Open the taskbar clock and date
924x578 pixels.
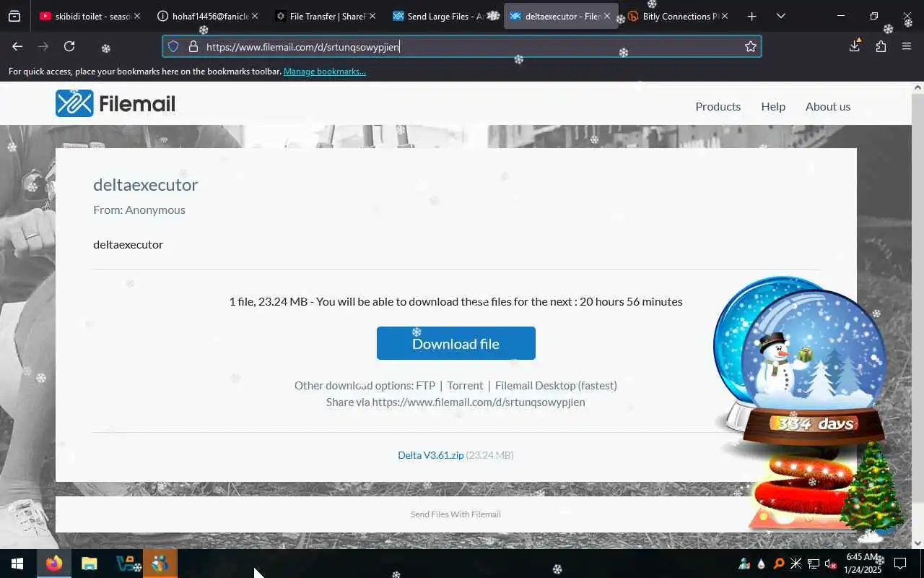pyautogui.click(x=863, y=564)
